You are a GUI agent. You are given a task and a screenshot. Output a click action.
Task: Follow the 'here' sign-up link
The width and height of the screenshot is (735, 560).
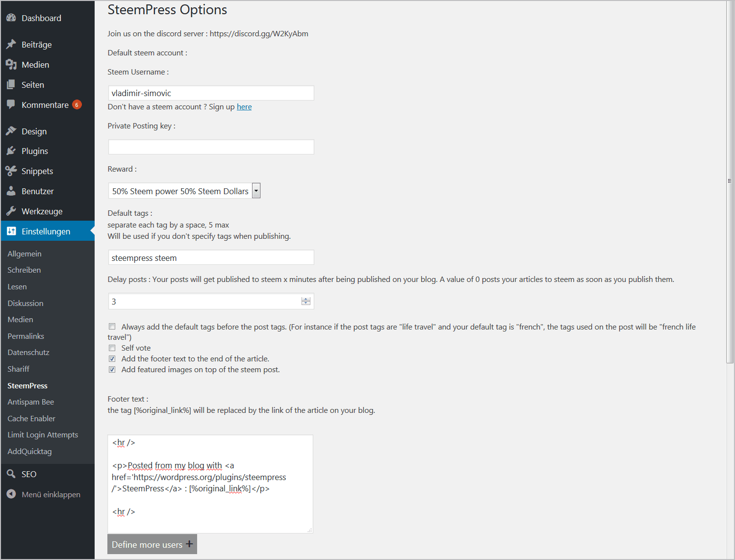point(244,106)
